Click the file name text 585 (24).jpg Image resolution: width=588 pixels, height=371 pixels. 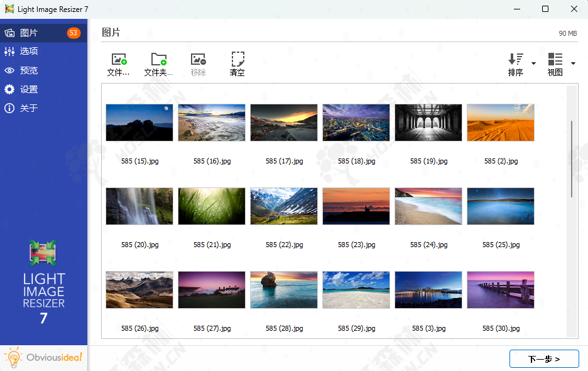[x=429, y=245]
